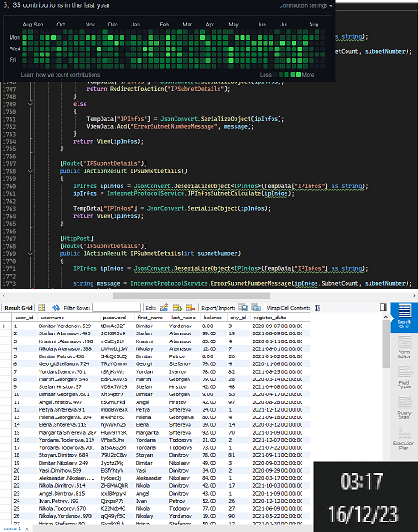Import records from external file
The height and width of the screenshot is (532, 418).
[256, 308]
